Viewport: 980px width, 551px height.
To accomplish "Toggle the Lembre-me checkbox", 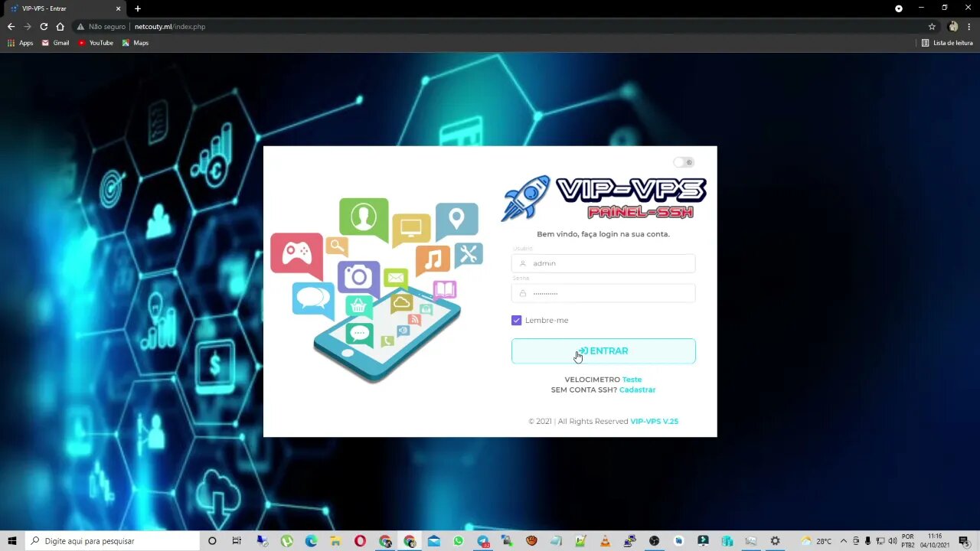I will pos(516,320).
